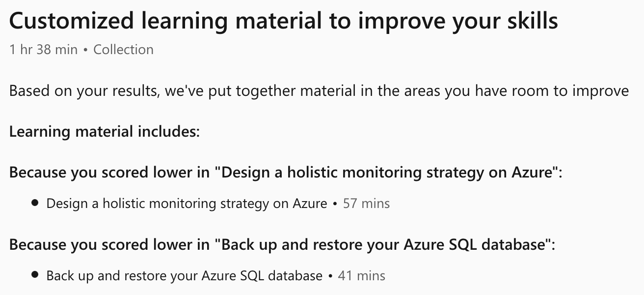The width and height of the screenshot is (644, 295).
Task: Click the "57 mins" duration label
Action: point(366,204)
